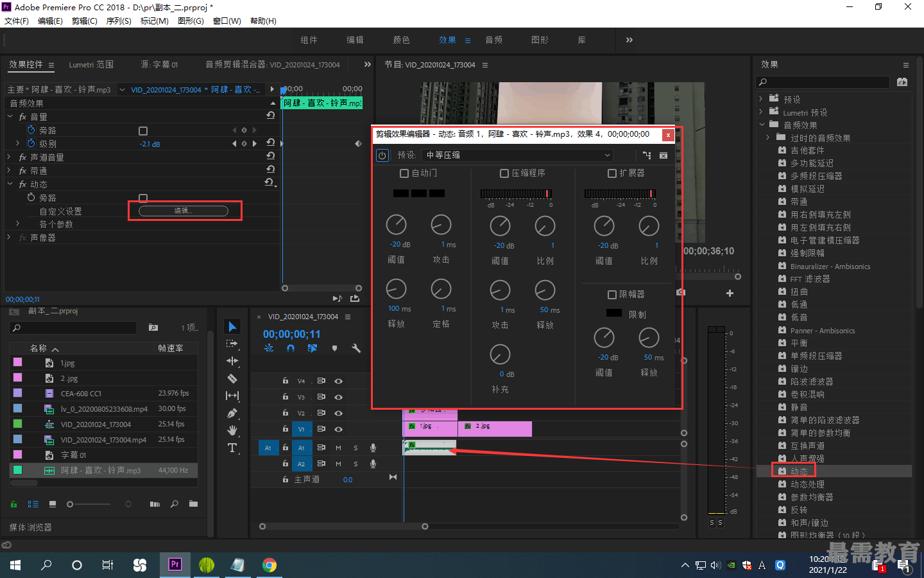
Task: Open the 序列(S) menu
Action: click(119, 21)
